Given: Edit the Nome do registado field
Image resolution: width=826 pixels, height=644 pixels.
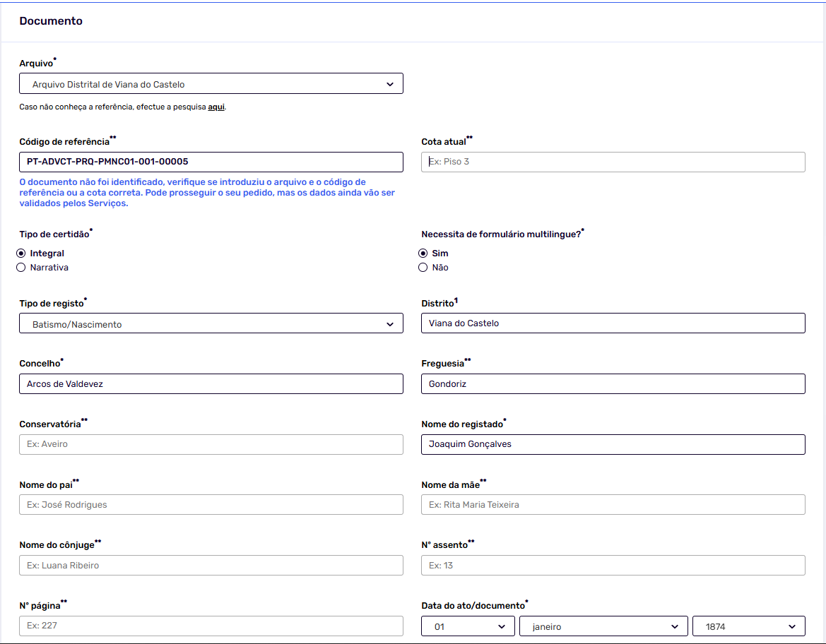Looking at the screenshot, I should (613, 444).
